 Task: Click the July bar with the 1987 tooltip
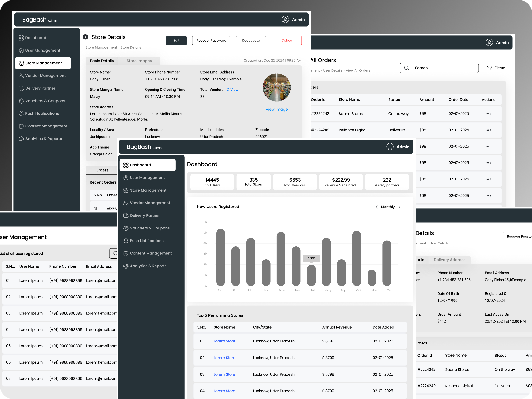pyautogui.click(x=311, y=275)
